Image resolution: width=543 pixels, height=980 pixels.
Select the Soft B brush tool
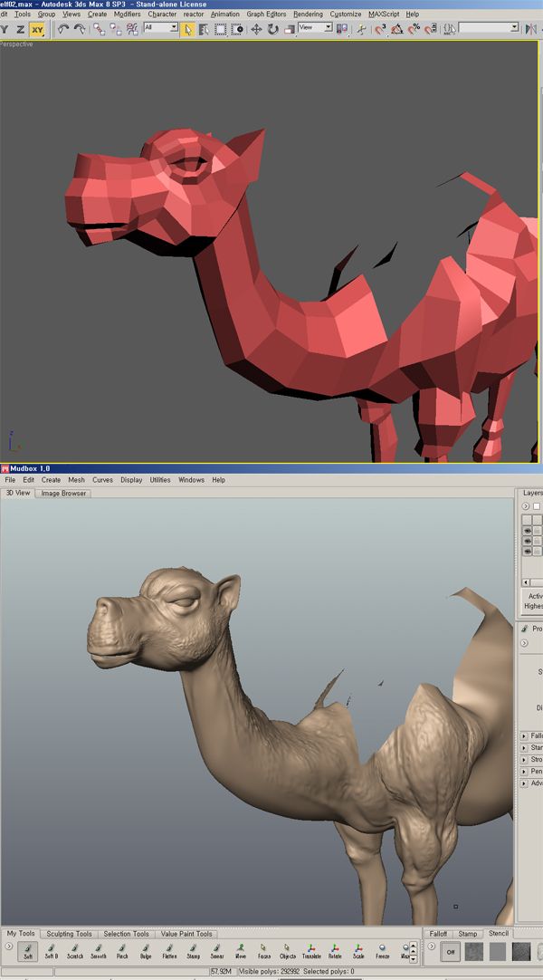pyautogui.click(x=52, y=951)
